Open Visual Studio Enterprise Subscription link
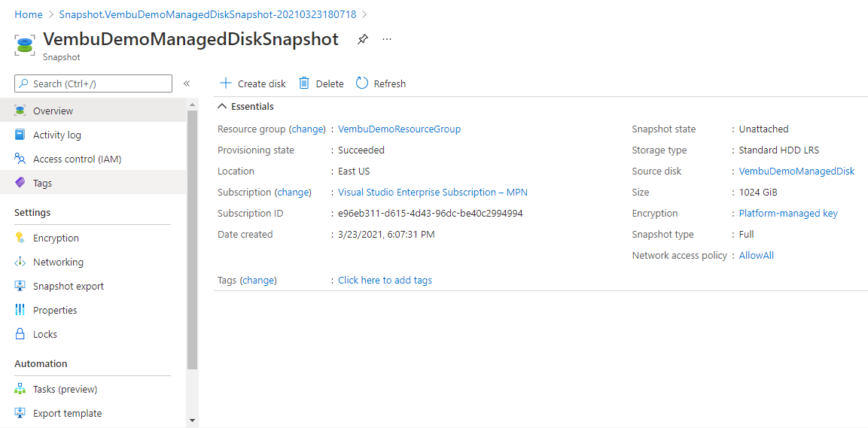The width and height of the screenshot is (868, 428). tap(434, 192)
